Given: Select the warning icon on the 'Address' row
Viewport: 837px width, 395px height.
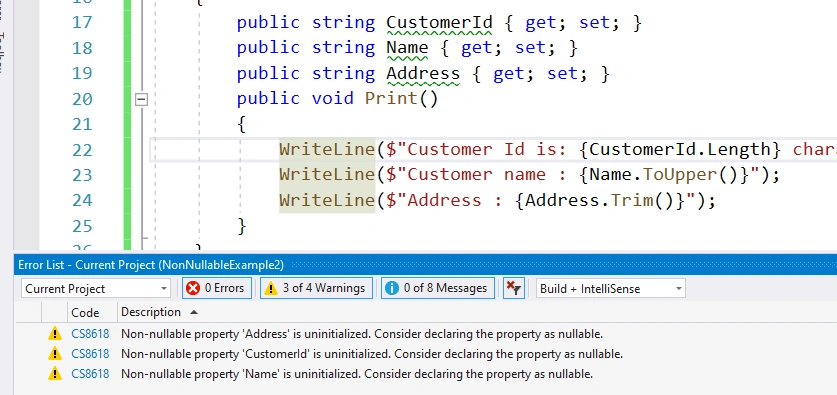Looking at the screenshot, I should (x=54, y=334).
